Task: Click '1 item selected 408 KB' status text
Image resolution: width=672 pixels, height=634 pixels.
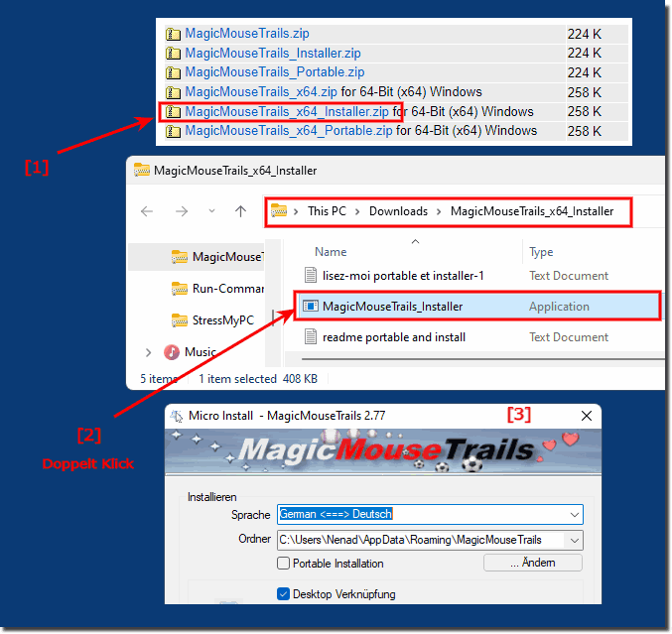Action: click(x=258, y=379)
